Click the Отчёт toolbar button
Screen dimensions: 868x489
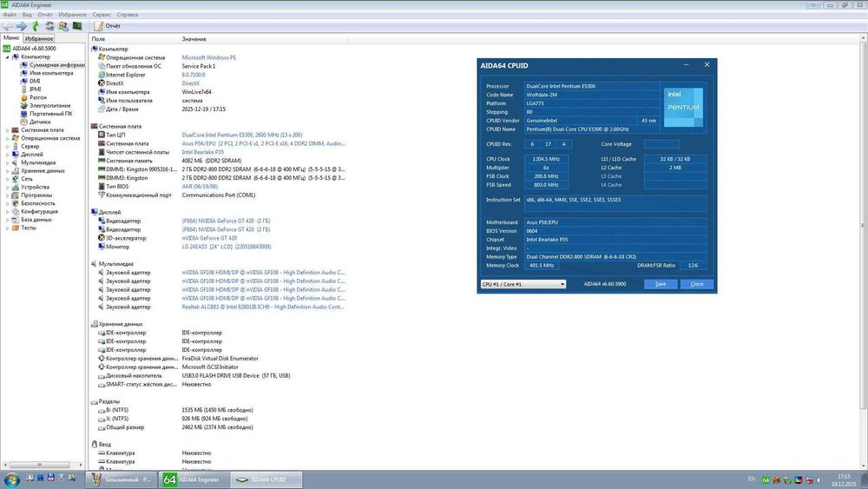click(x=108, y=26)
